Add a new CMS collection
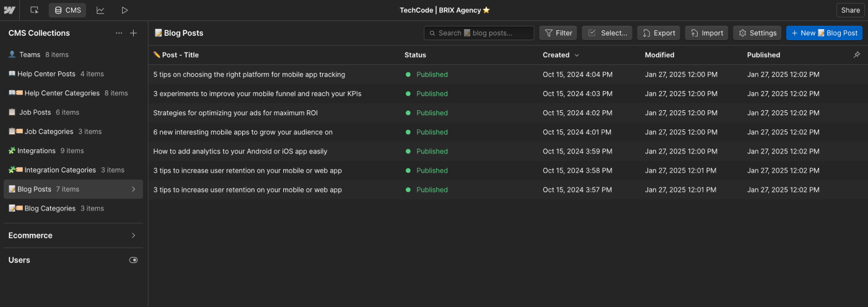Screen dimensions: 868x307 (x=133, y=33)
